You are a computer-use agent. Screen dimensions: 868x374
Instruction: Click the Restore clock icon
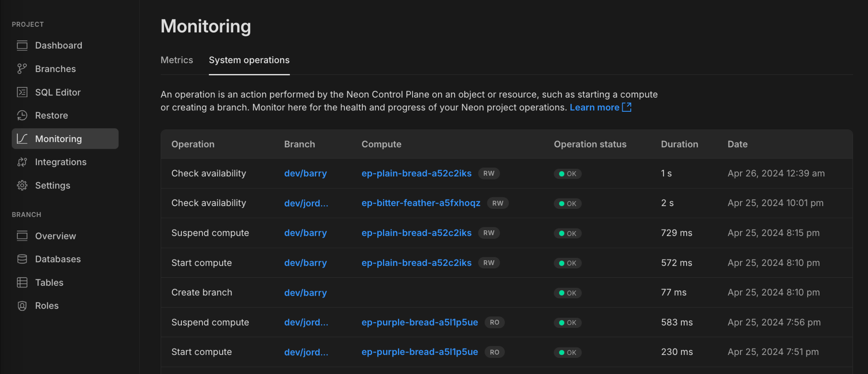click(x=22, y=115)
